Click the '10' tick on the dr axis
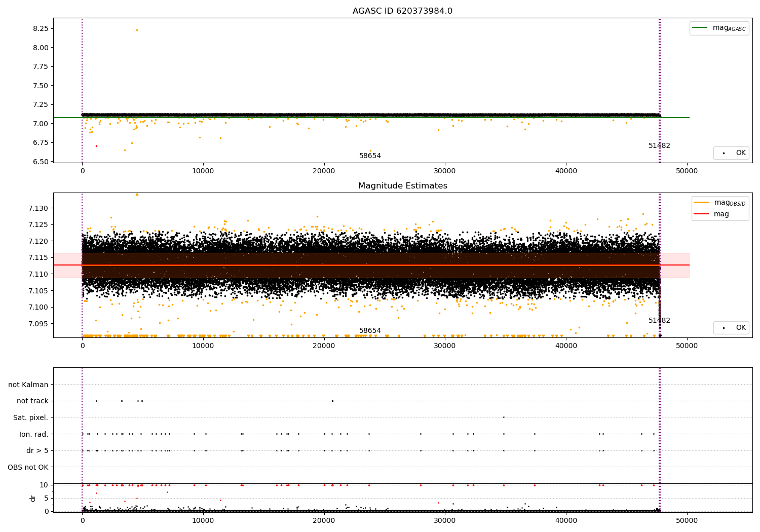760x532 pixels. tap(44, 485)
